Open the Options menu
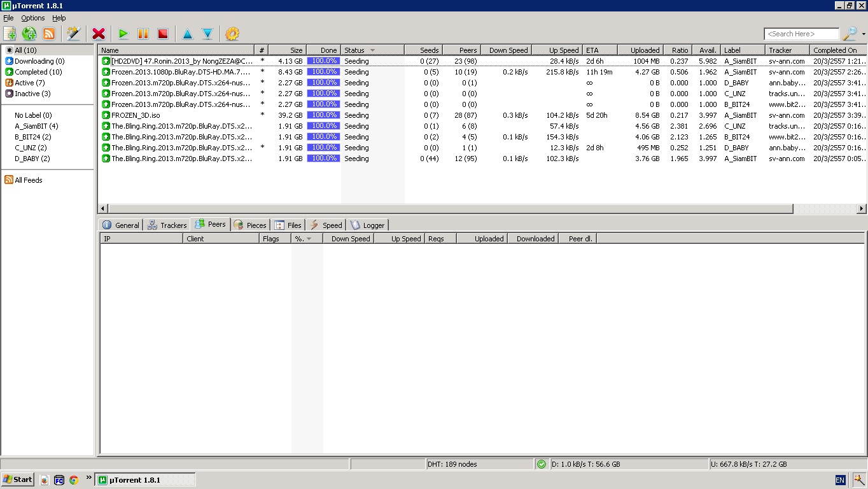 [x=33, y=18]
